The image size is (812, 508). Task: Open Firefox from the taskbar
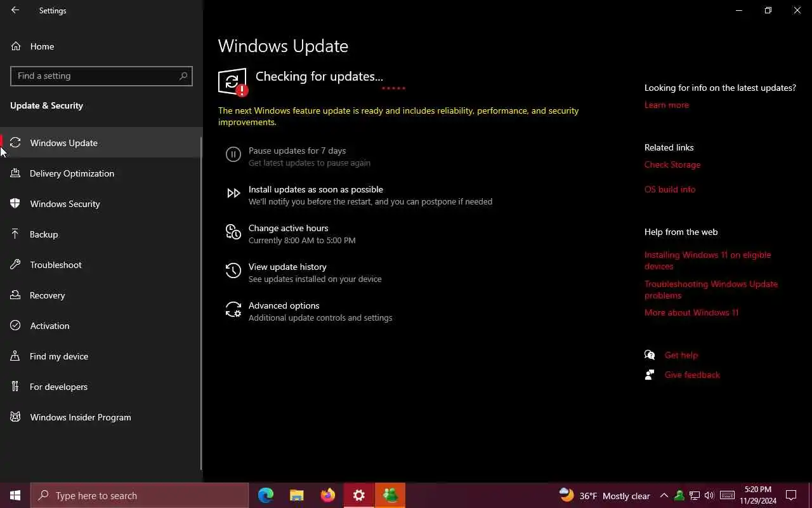pos(328,495)
